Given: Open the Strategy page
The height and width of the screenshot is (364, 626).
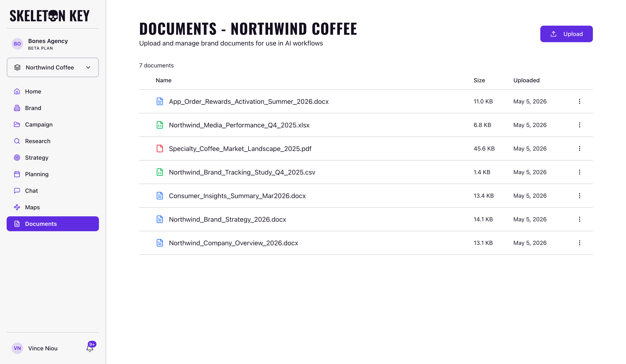Looking at the screenshot, I should [53, 158].
